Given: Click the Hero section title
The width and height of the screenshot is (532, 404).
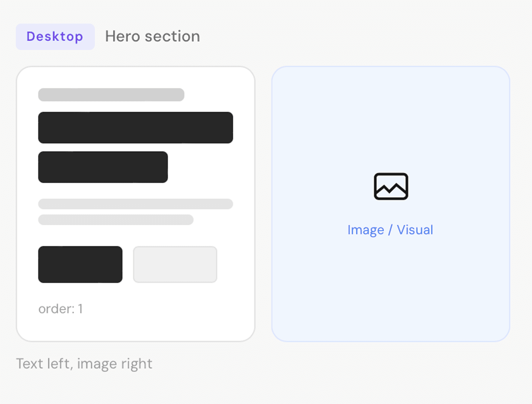Looking at the screenshot, I should [152, 36].
